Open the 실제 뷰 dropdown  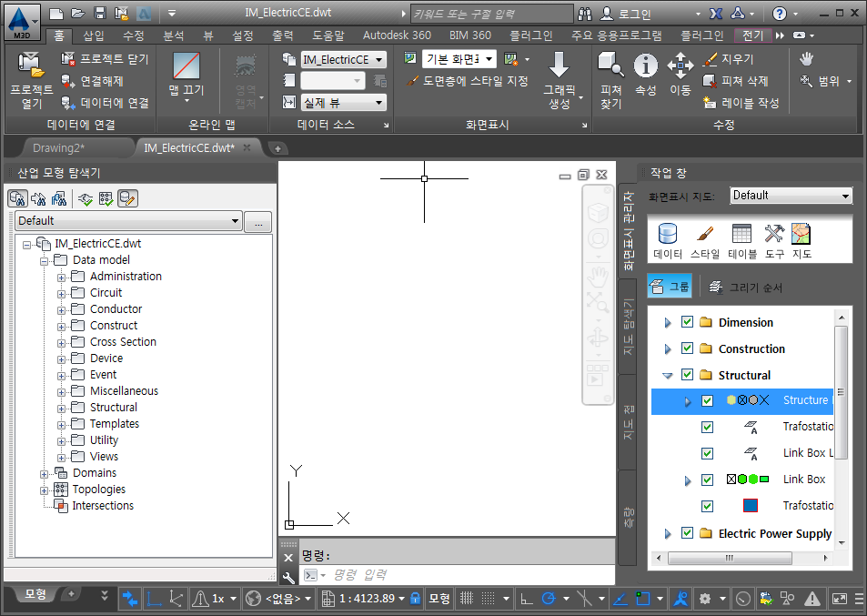click(343, 102)
